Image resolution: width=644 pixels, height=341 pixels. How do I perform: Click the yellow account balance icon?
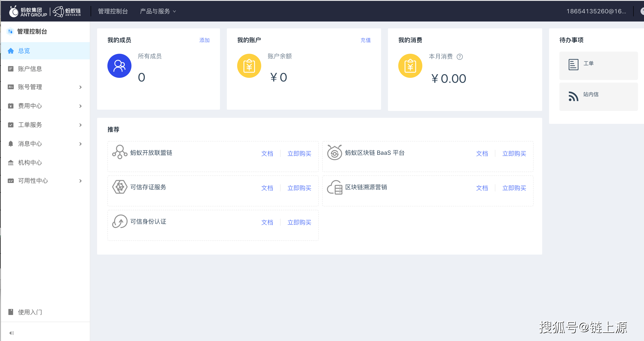(x=249, y=66)
